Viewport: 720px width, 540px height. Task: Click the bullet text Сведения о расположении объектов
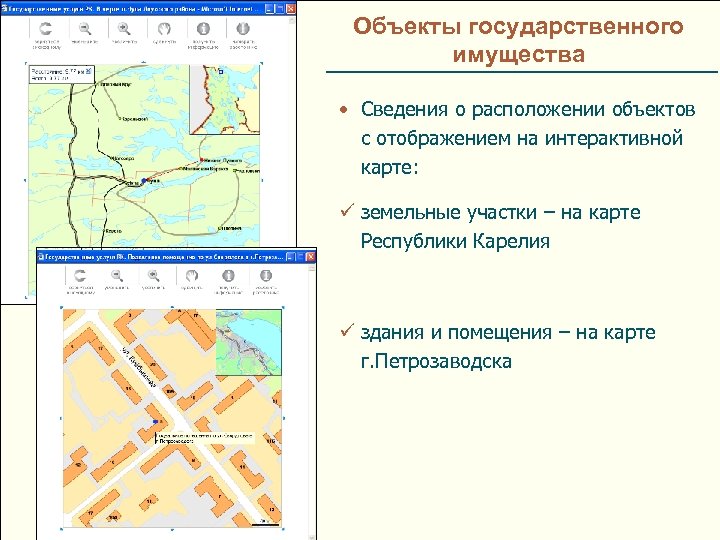(528, 109)
